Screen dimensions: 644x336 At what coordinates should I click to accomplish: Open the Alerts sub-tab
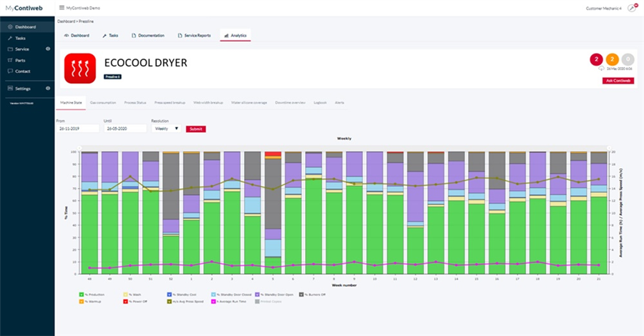pyautogui.click(x=339, y=102)
